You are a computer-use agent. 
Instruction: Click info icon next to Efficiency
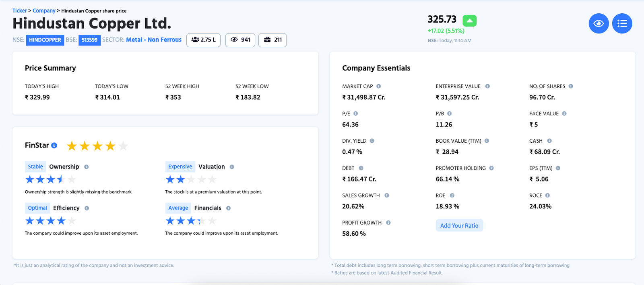pyautogui.click(x=87, y=208)
